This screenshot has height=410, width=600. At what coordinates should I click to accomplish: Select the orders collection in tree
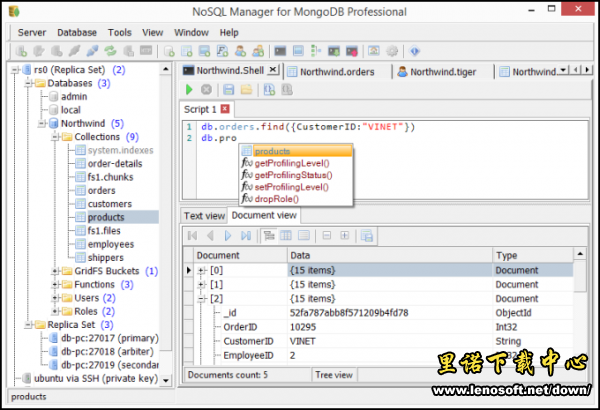click(101, 191)
